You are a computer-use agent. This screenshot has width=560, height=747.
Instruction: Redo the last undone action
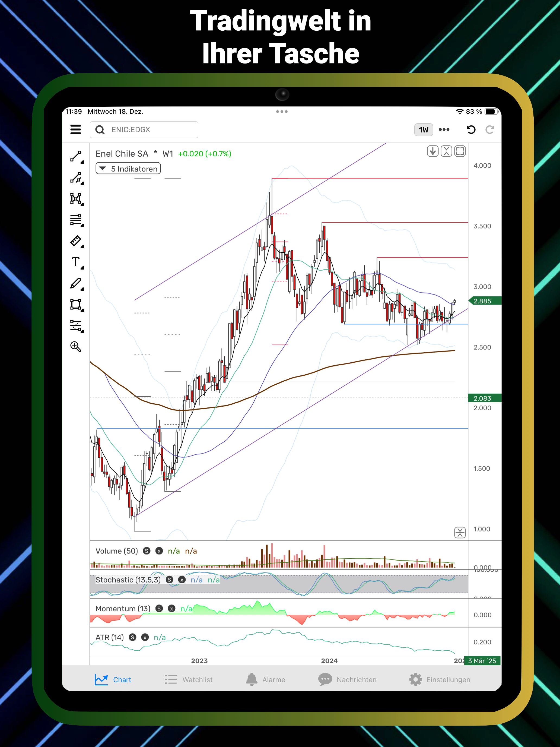(490, 130)
